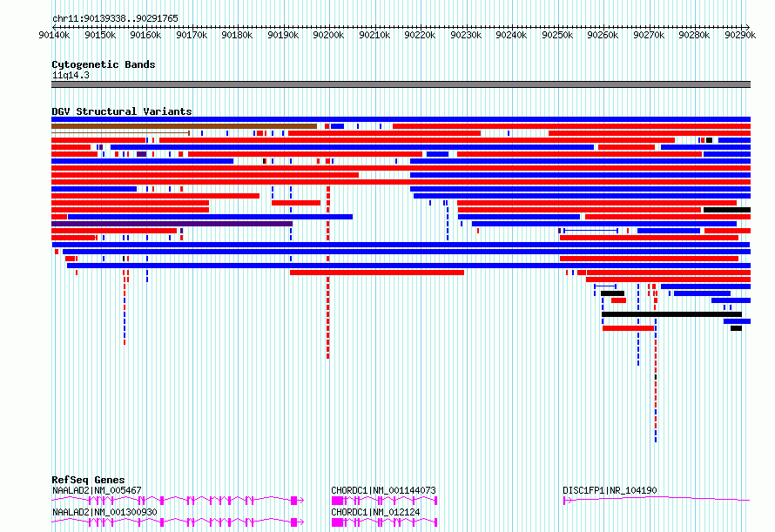775x532 pixels.
Task: Select the 90140k ruler tick label
Action: coord(54,35)
